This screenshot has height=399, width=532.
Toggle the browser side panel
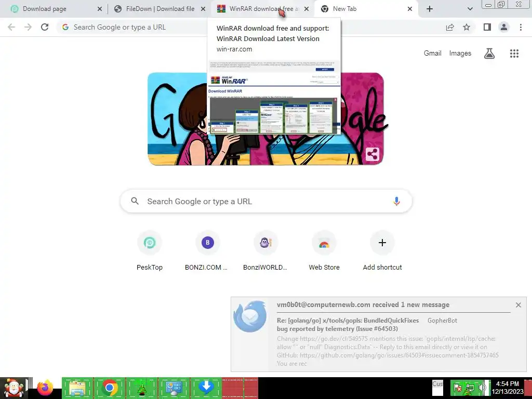click(x=487, y=27)
